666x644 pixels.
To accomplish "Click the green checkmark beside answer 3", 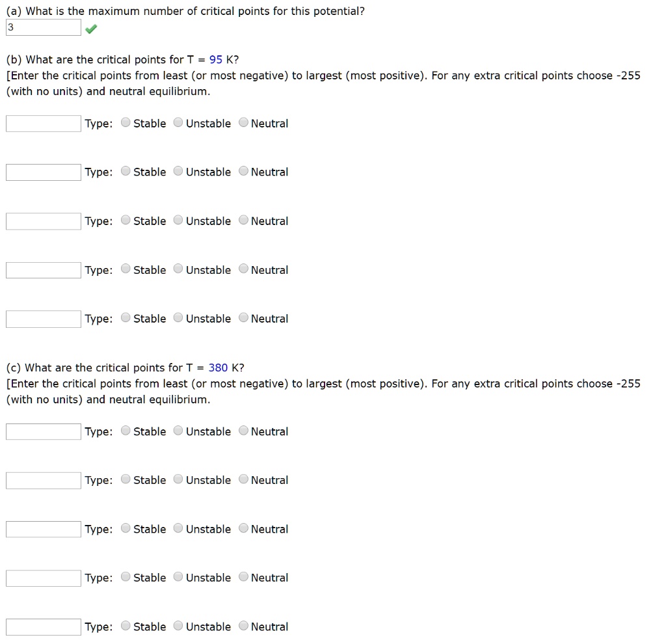I will (91, 28).
